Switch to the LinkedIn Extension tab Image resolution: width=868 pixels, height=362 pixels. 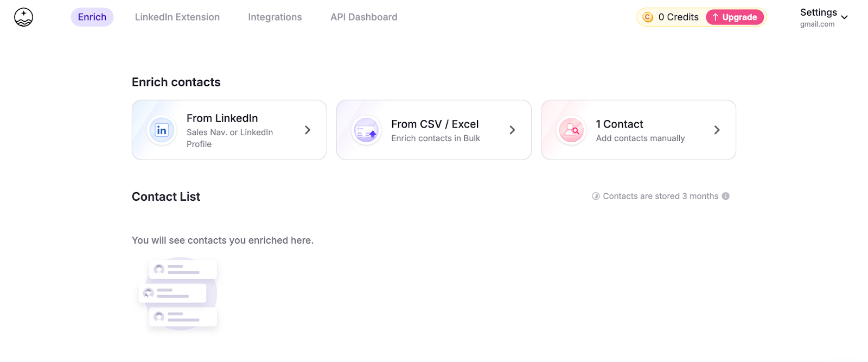pyautogui.click(x=177, y=17)
